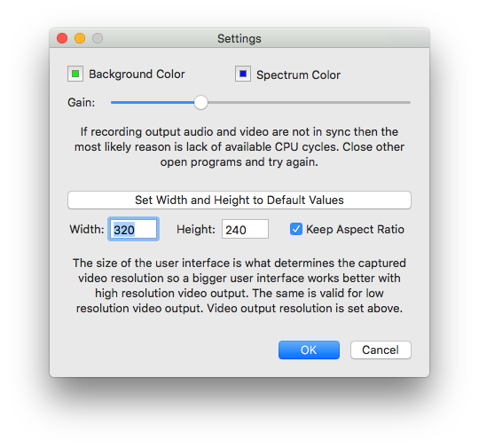Open the Background Color green swatch
479x448 pixels.
(75, 74)
